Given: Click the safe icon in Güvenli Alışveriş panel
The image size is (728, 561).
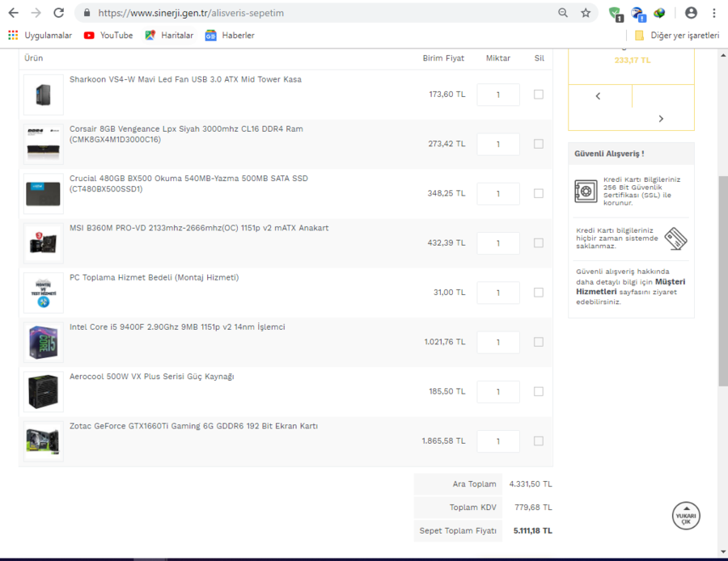Looking at the screenshot, I should (x=586, y=191).
